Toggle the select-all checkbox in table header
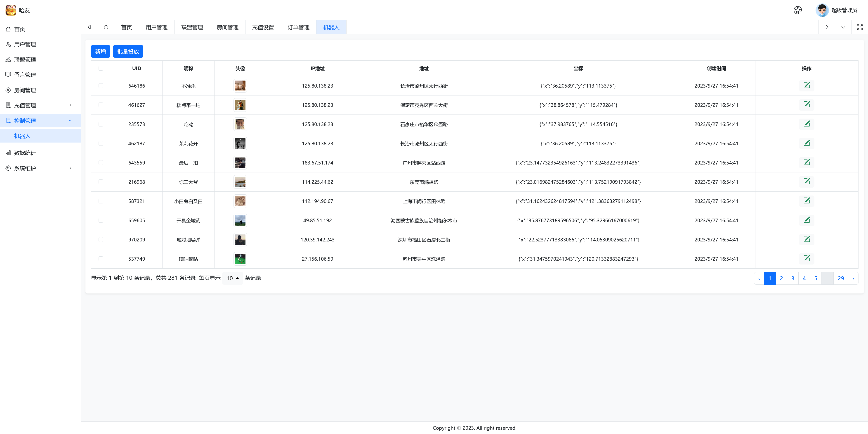868x434 pixels. [101, 68]
